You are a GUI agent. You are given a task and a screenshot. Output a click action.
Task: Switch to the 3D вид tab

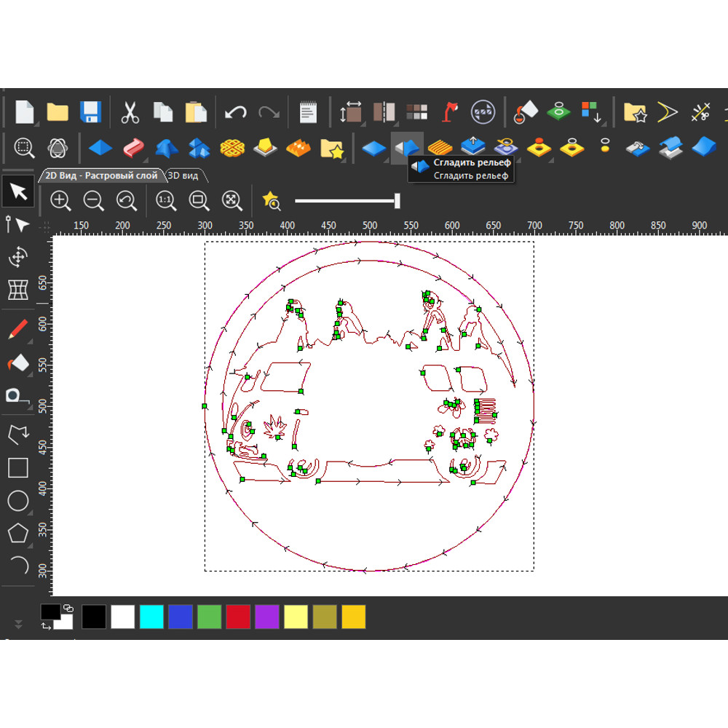coord(183,175)
